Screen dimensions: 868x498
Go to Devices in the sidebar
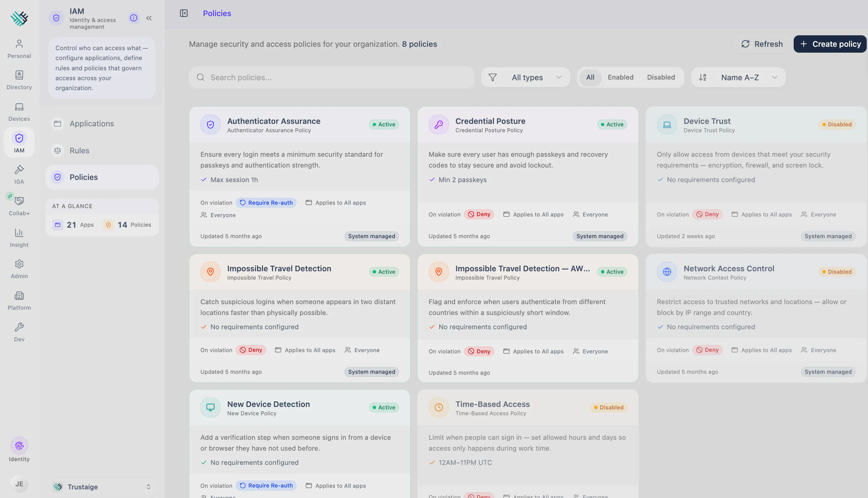click(19, 112)
